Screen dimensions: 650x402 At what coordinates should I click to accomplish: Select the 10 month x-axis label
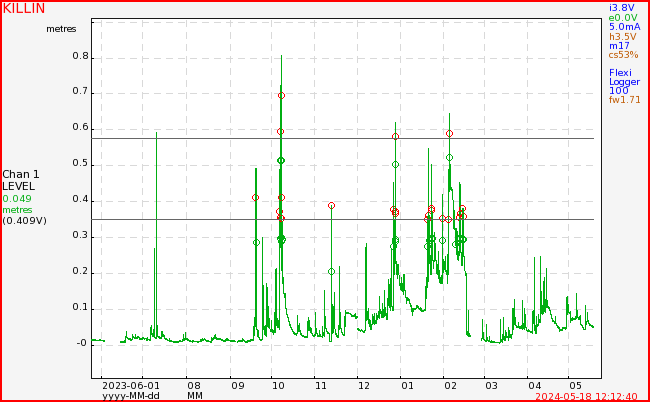pos(278,386)
